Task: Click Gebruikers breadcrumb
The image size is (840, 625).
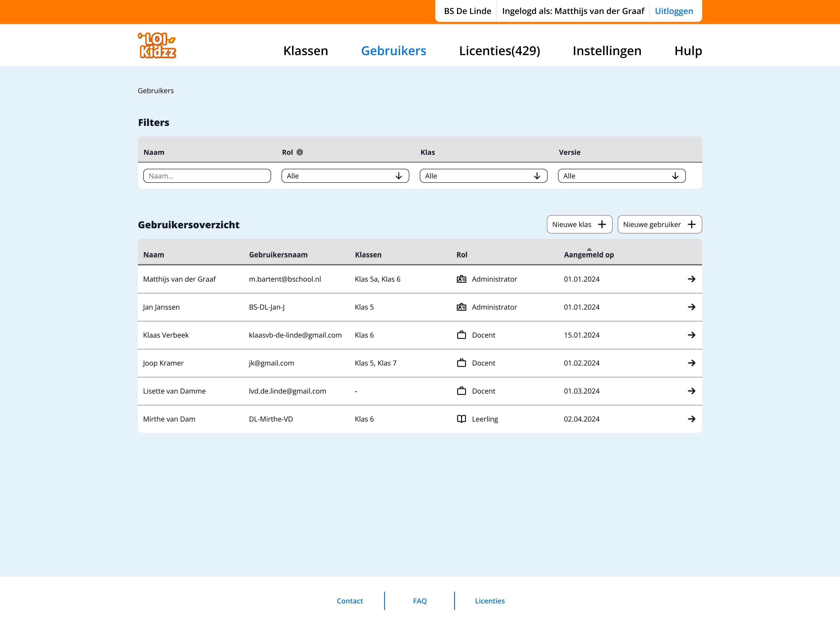Action: (155, 90)
